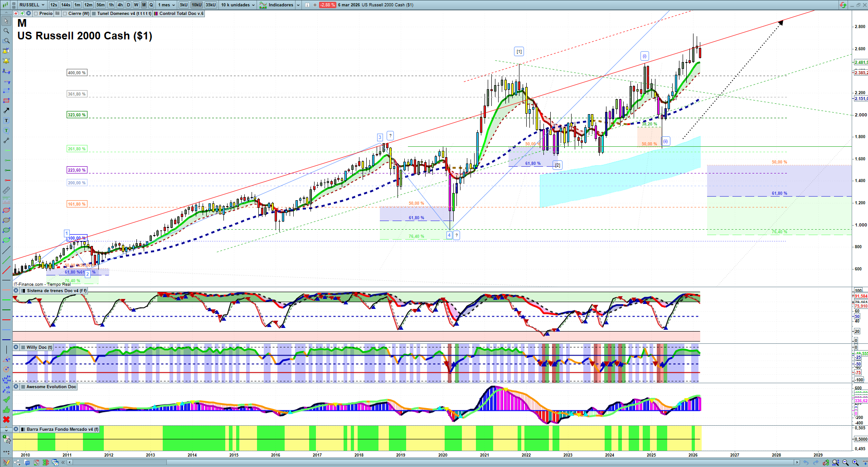This screenshot has height=467, width=868.
Task: Toggle the 35kU units button
Action: click(211, 5)
